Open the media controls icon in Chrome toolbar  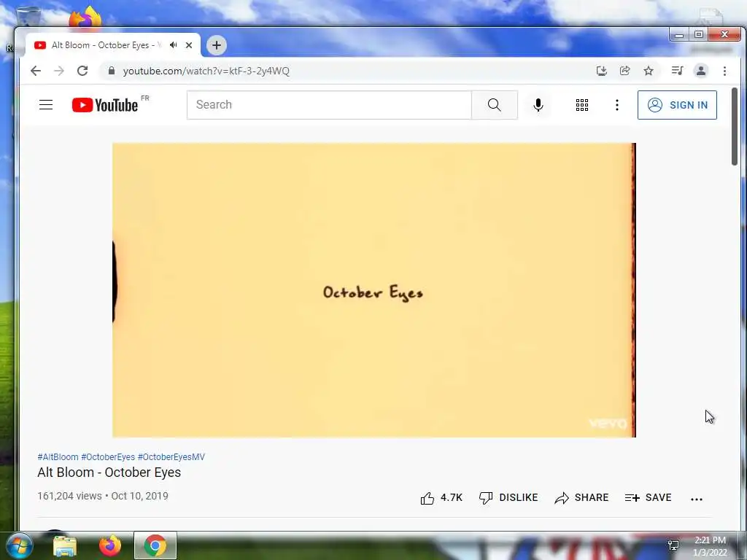677,71
